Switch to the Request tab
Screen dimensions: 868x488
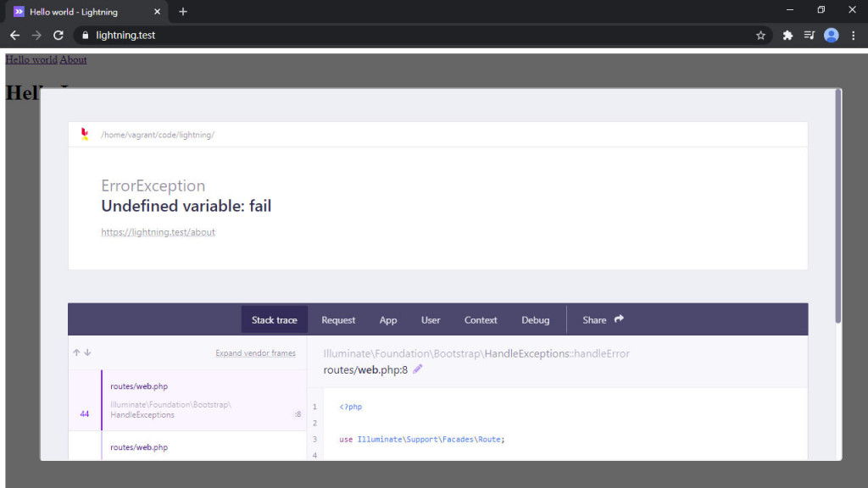(x=338, y=319)
